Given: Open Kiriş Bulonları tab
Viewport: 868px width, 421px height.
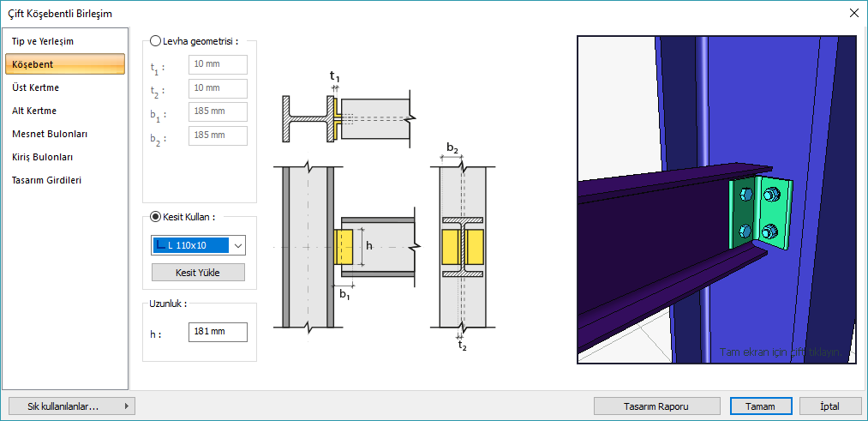Looking at the screenshot, I should (x=43, y=157).
